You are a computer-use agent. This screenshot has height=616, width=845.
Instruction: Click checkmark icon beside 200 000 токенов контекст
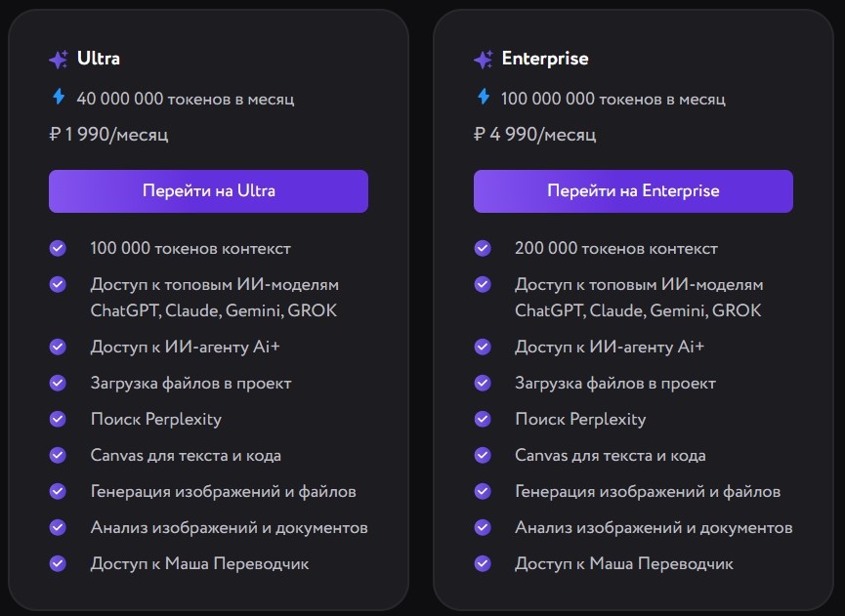pos(483,248)
